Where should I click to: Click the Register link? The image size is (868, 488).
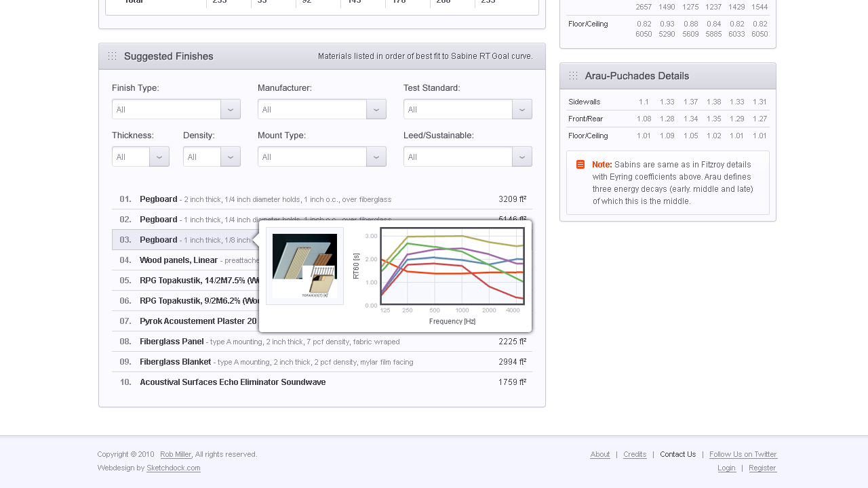(x=762, y=468)
